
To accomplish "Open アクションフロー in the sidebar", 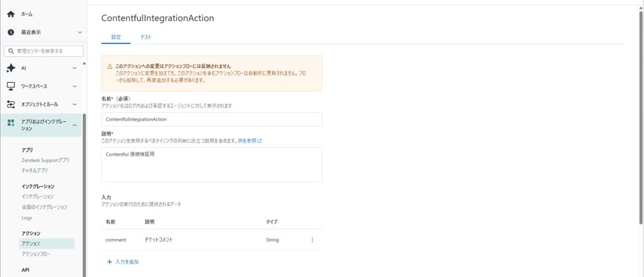I will click(x=36, y=254).
